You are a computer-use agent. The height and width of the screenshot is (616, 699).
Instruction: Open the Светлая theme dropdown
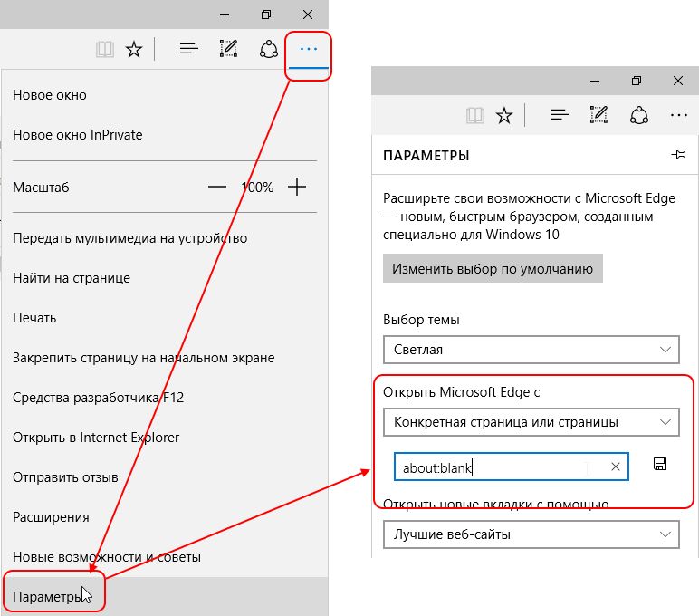click(x=531, y=350)
